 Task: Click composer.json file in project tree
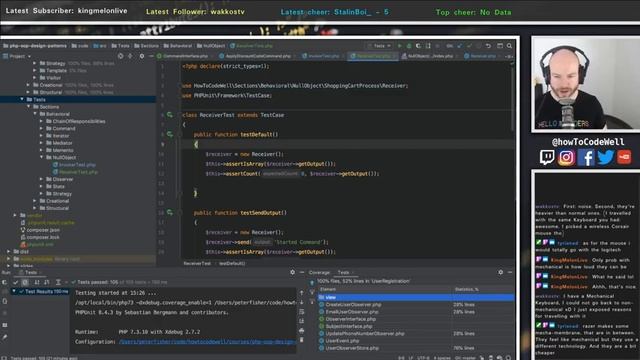(x=43, y=230)
